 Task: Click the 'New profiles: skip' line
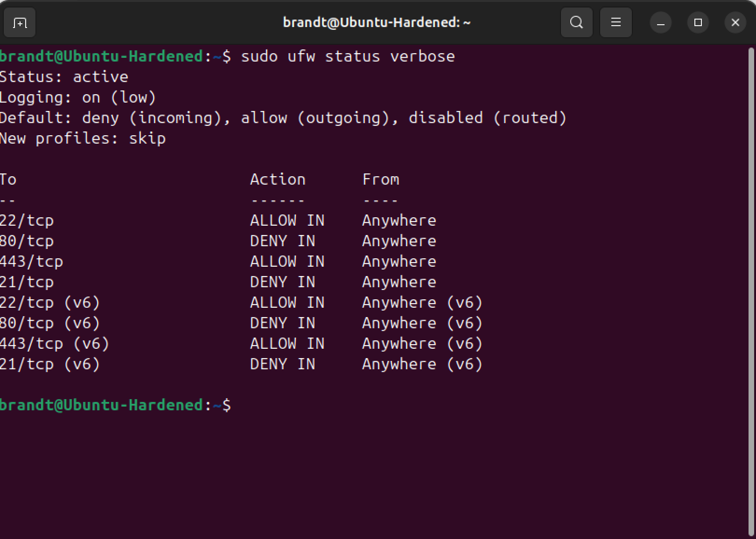click(83, 138)
